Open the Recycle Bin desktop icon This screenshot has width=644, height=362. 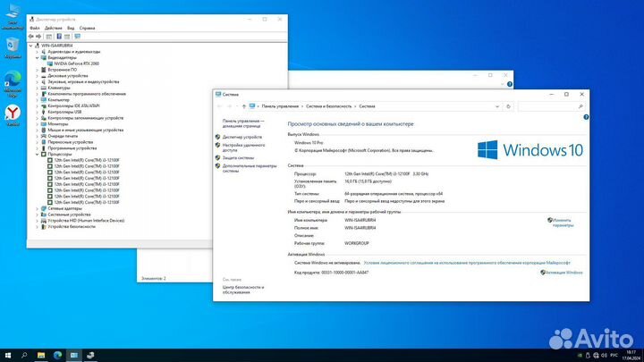(x=13, y=48)
